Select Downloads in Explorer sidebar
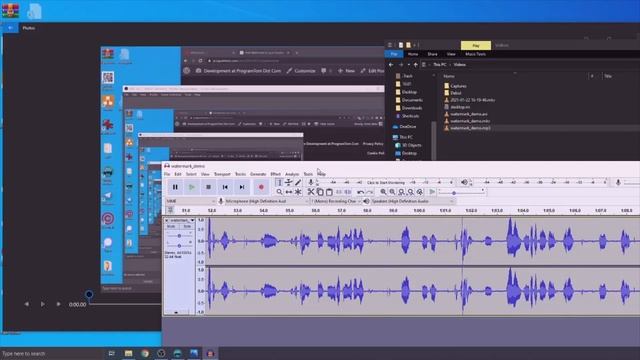The image size is (640, 360). click(x=409, y=108)
